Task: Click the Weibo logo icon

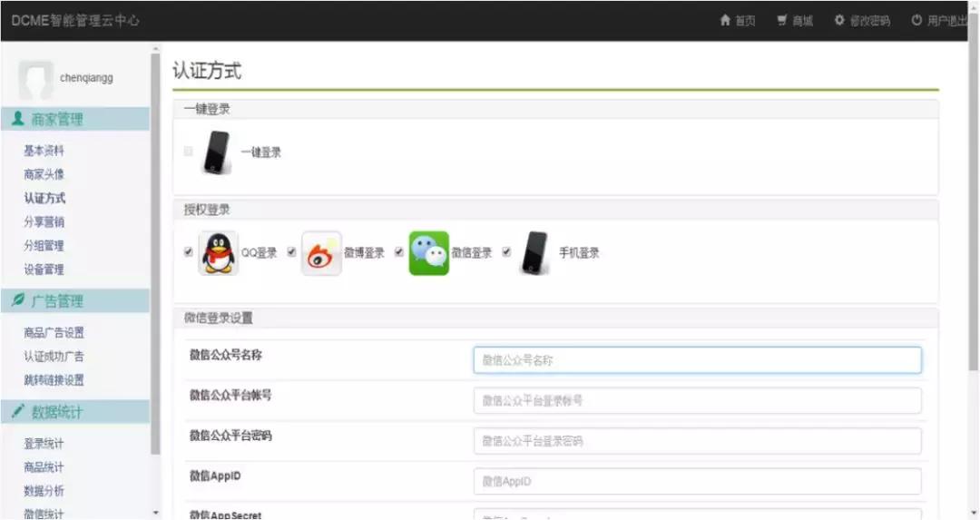Action: click(x=321, y=253)
